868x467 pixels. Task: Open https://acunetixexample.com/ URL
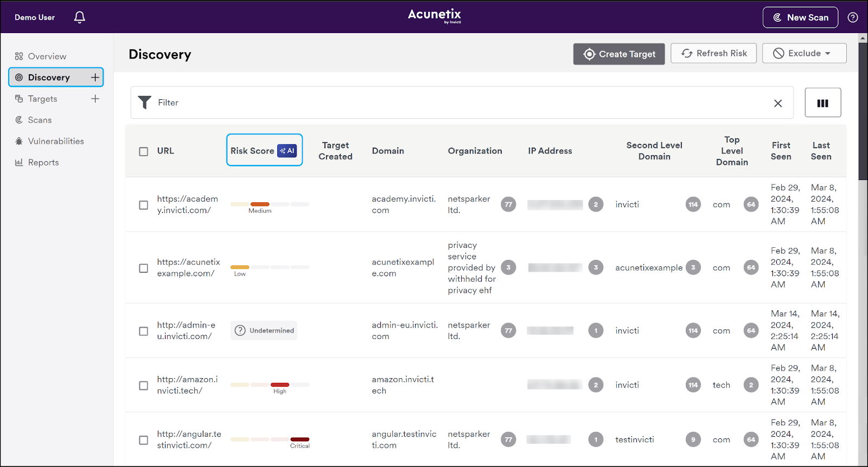189,267
